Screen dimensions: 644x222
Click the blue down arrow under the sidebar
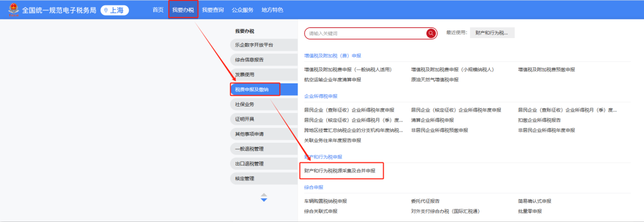(264, 200)
